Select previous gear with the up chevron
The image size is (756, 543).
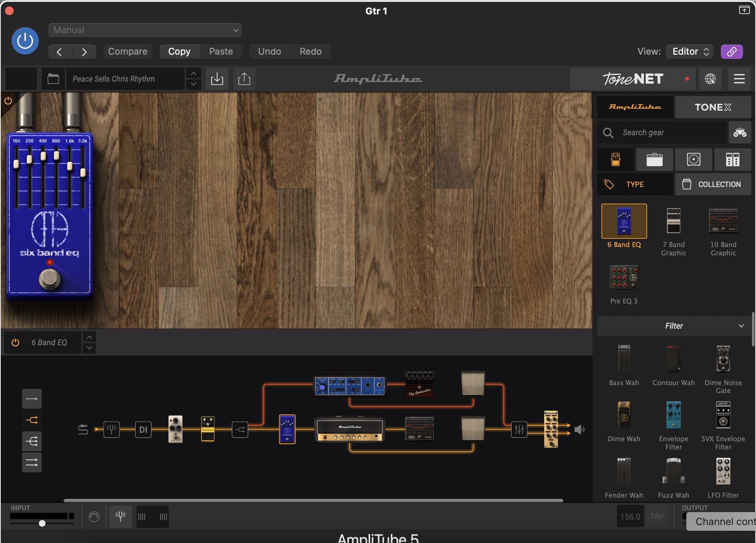[89, 337]
